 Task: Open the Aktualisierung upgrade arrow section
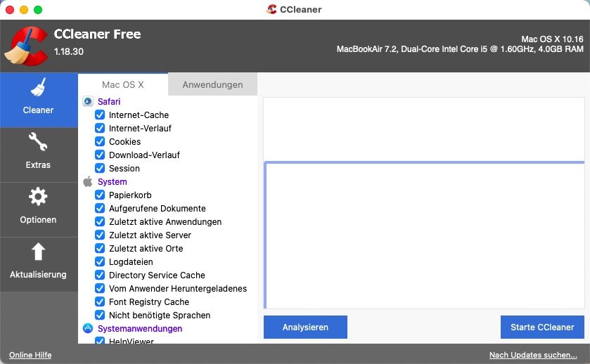(x=39, y=264)
